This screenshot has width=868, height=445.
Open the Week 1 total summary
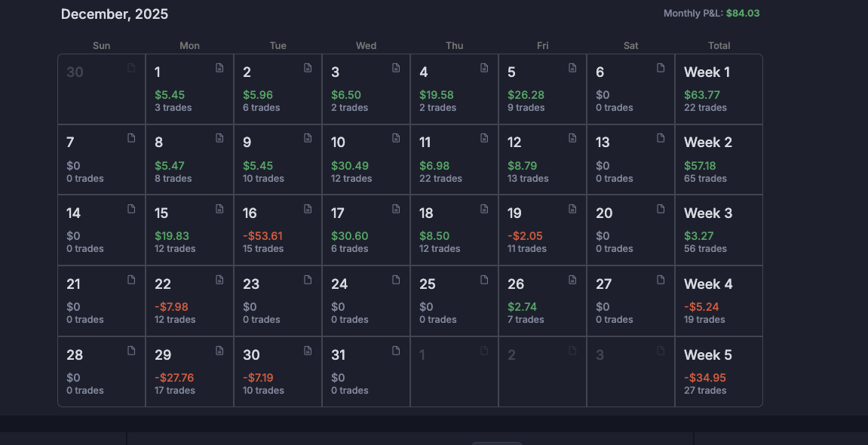718,89
